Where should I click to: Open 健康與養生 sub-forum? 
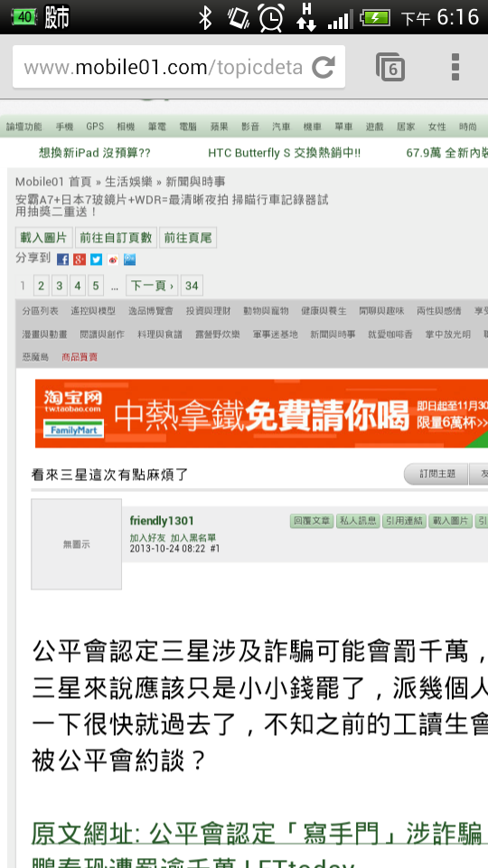pos(324,311)
